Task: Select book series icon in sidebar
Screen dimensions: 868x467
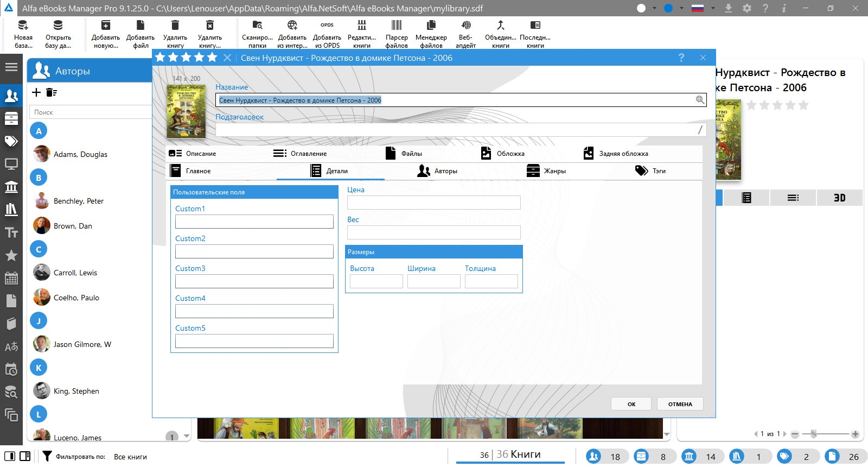Action: coord(11,210)
